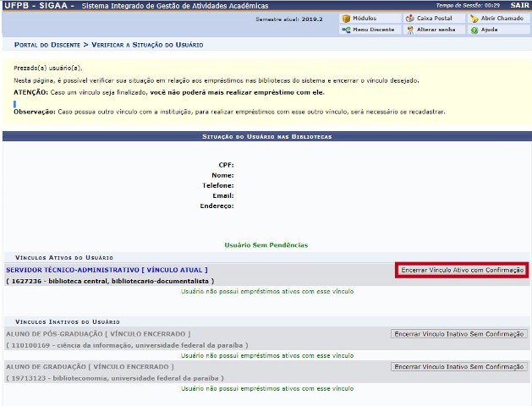End the inactive Pós-Graduação vínculo

pos(459,334)
